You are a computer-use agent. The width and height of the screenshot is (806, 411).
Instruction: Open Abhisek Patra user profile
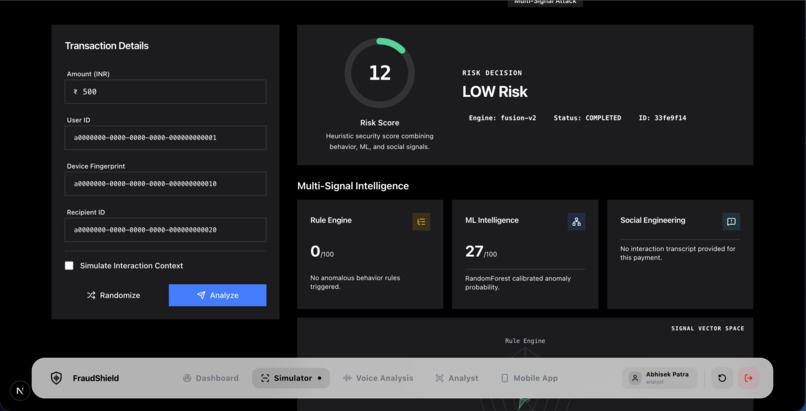click(x=660, y=378)
